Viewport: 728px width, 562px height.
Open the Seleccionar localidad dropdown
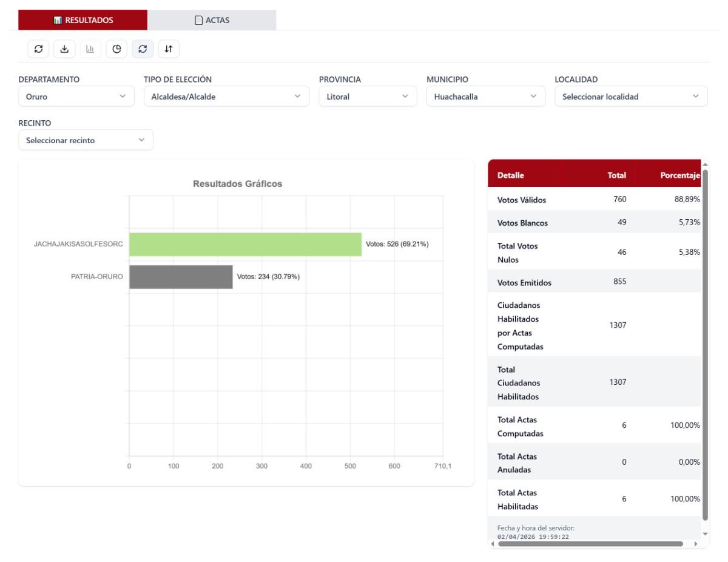click(630, 96)
